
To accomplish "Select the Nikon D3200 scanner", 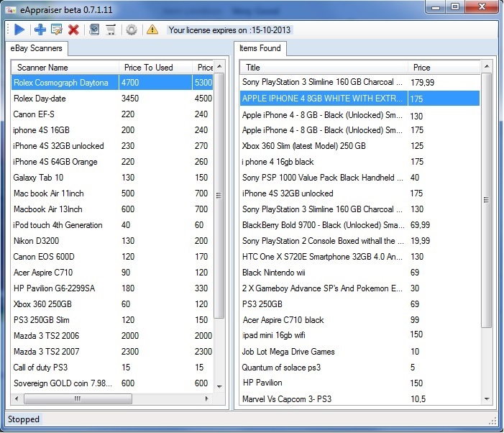I will click(x=112, y=241).
